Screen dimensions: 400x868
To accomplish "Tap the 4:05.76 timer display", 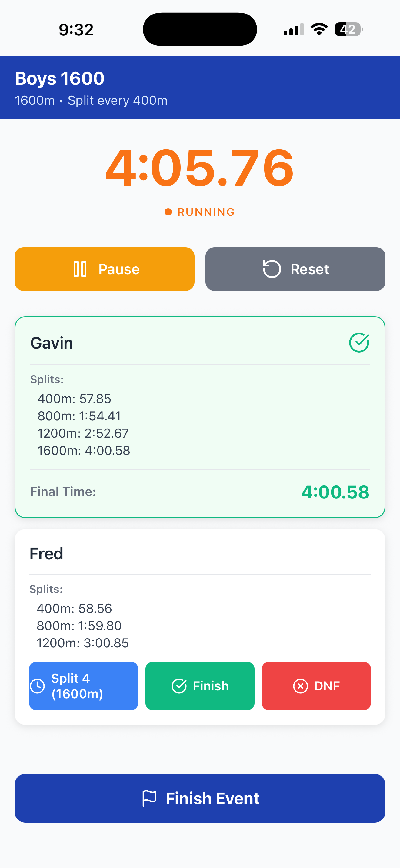I will click(200, 168).
